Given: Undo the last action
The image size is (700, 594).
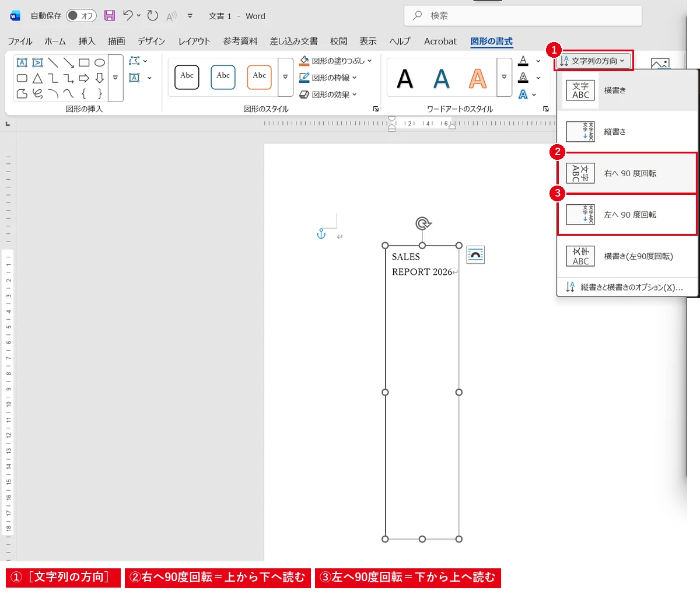Looking at the screenshot, I should pos(128,16).
